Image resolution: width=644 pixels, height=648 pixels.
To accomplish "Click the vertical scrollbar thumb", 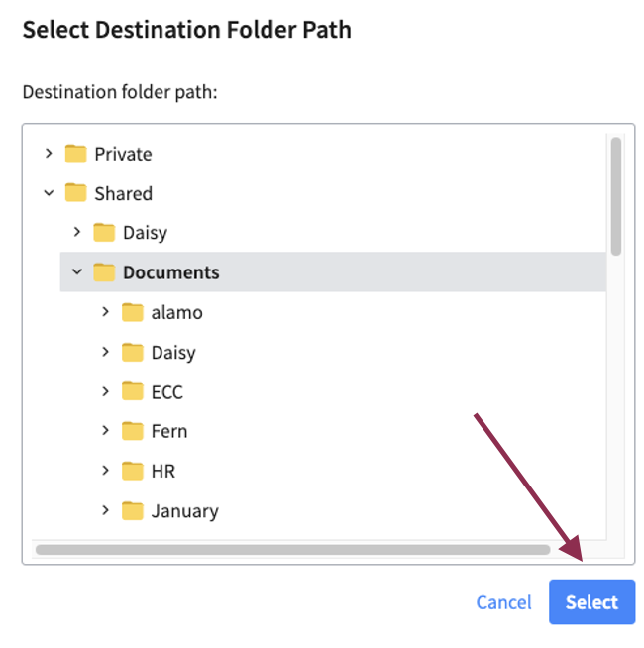I will [616, 196].
